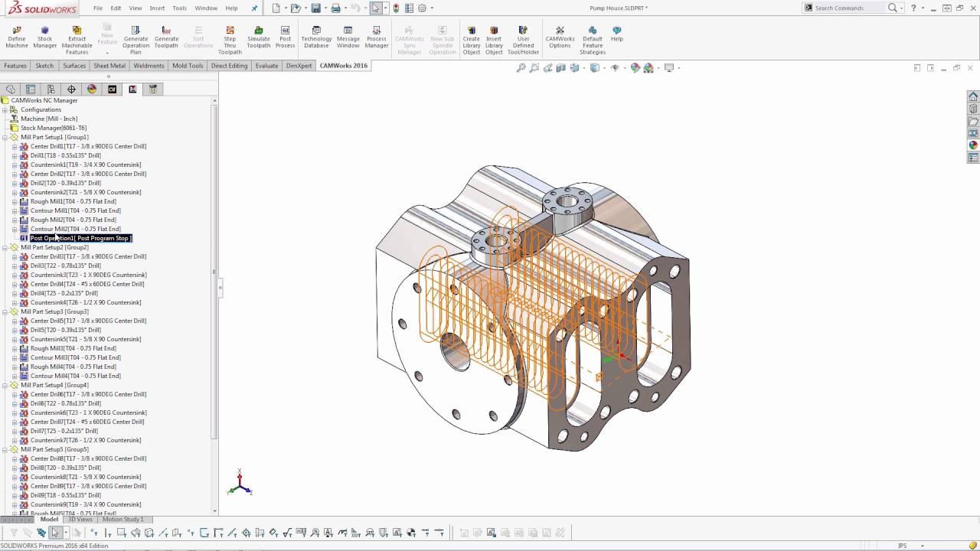Open the Appearances task pane icon

973,145
